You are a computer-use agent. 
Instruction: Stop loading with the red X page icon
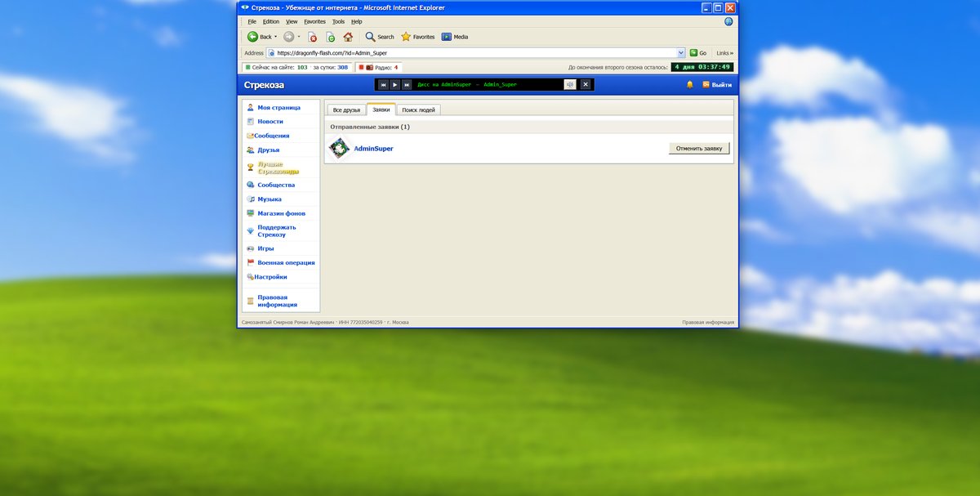pyautogui.click(x=312, y=37)
